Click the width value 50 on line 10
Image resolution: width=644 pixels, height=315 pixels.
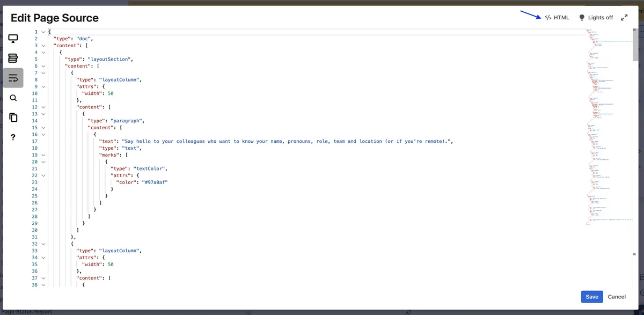111,93
